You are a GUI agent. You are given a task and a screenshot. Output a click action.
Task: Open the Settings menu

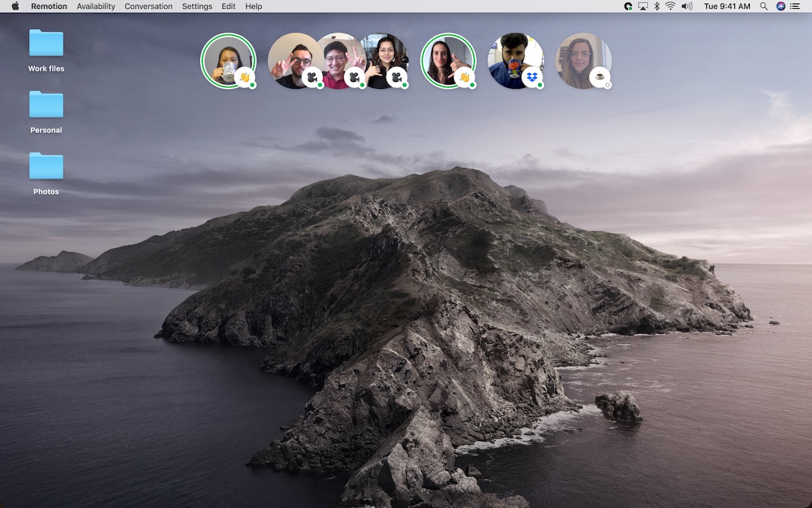point(197,6)
